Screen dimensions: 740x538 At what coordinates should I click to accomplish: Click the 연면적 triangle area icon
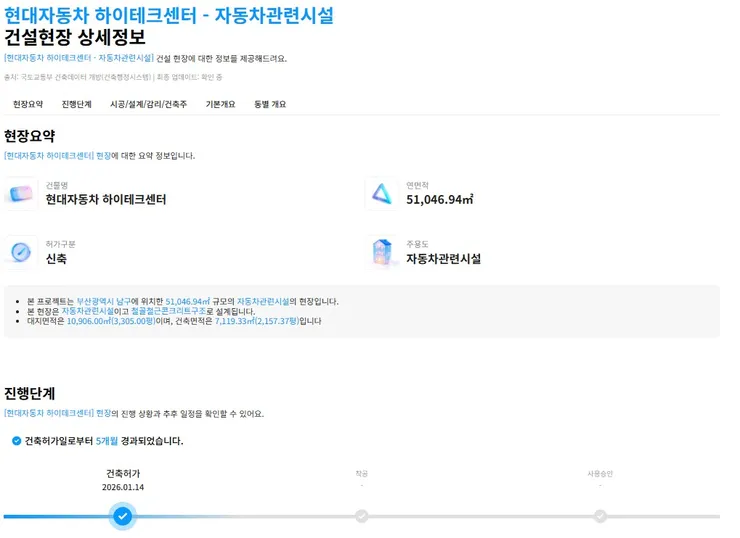[381, 193]
